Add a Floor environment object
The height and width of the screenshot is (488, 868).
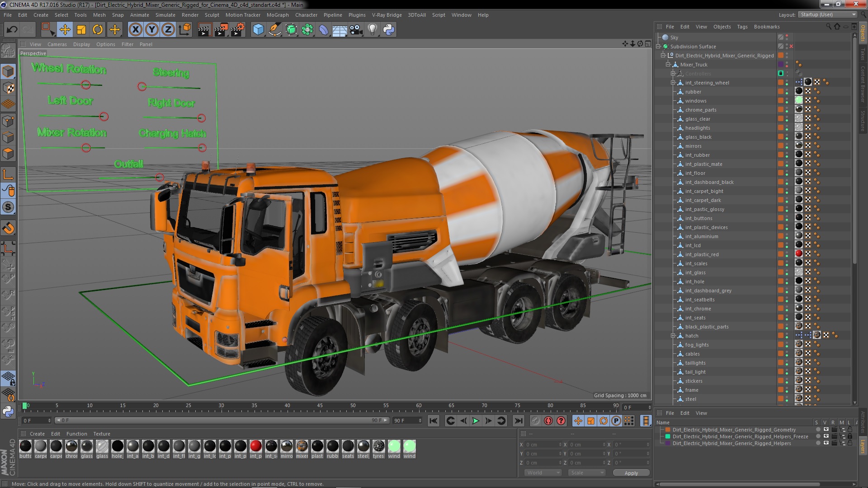340,30
